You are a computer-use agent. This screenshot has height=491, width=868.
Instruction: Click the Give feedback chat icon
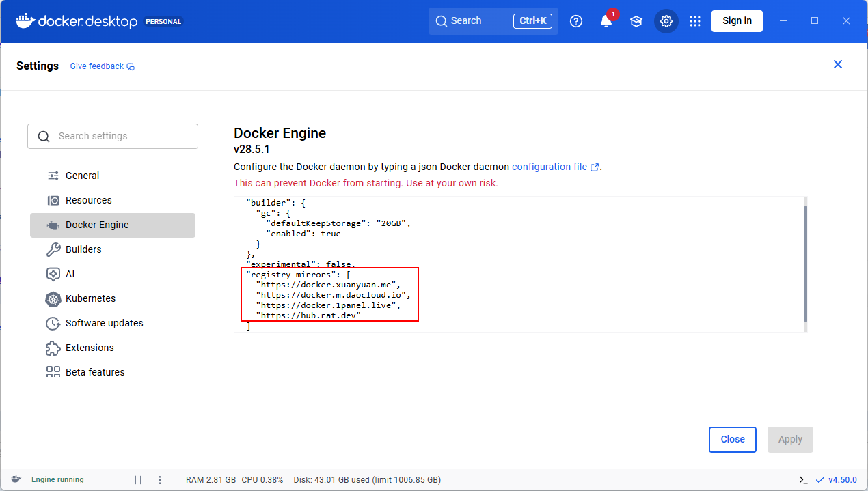coord(131,67)
